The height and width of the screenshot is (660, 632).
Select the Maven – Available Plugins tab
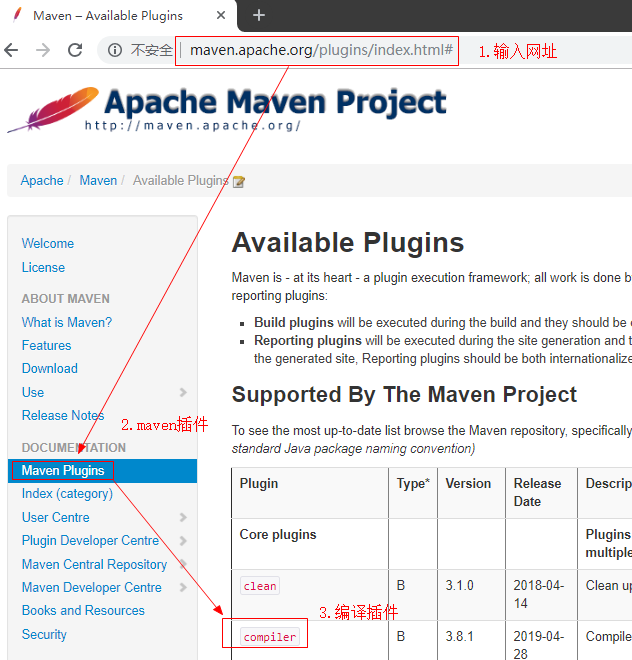(118, 16)
